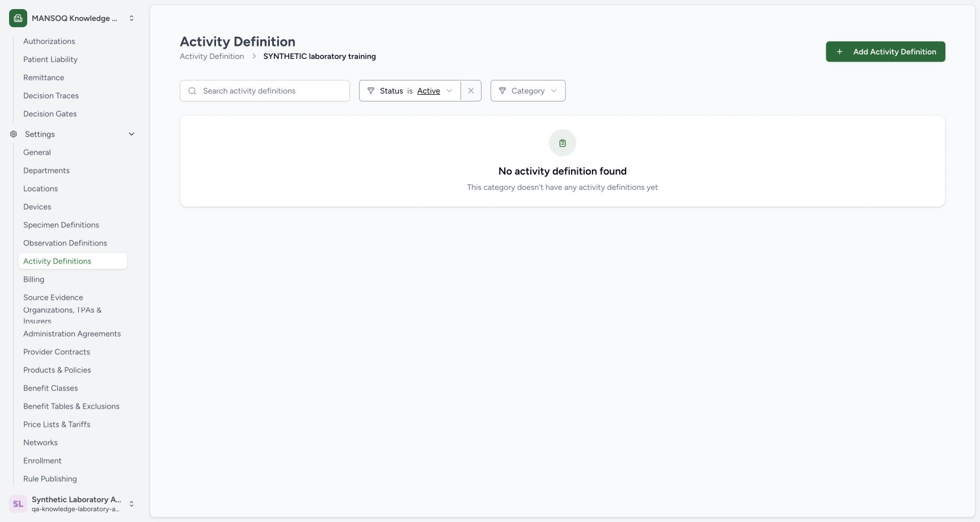Click Add Activity Definition button

[885, 52]
